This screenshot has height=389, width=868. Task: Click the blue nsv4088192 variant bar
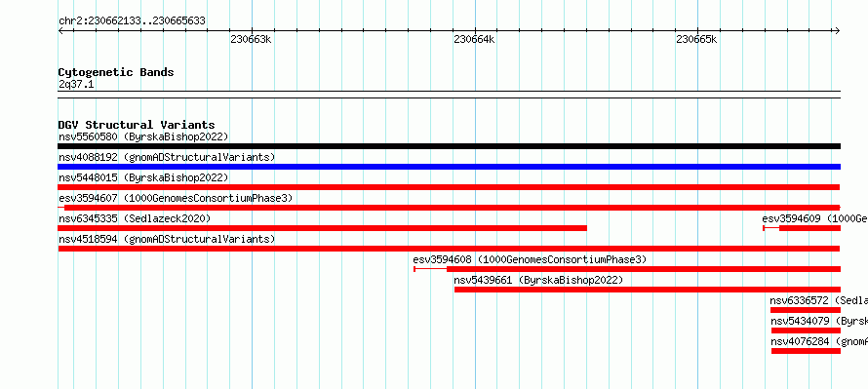coord(449,167)
